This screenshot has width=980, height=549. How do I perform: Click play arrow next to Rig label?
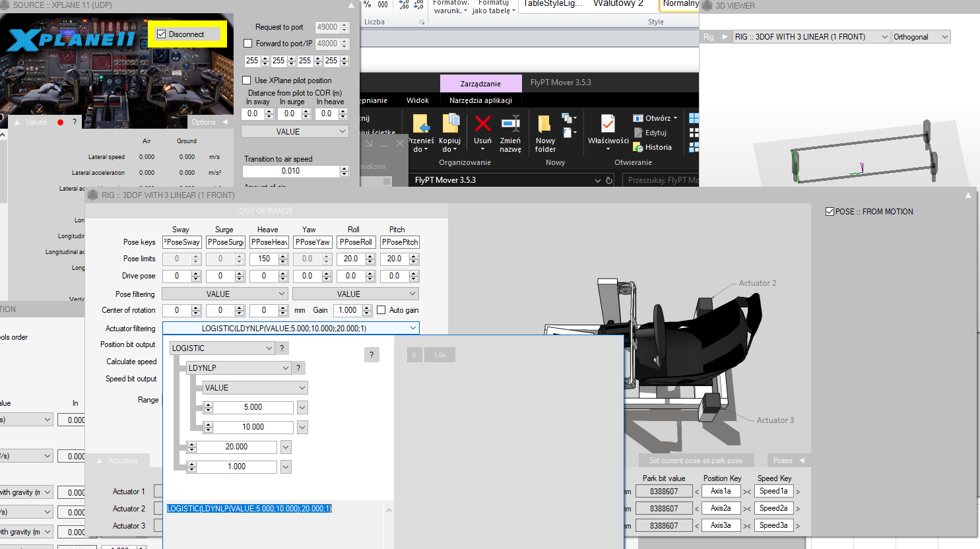(725, 37)
